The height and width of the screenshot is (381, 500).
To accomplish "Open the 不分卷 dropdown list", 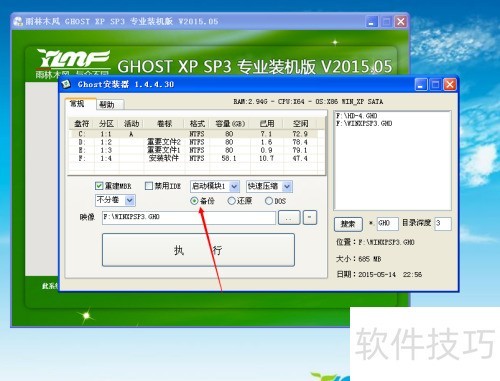I will coord(130,200).
